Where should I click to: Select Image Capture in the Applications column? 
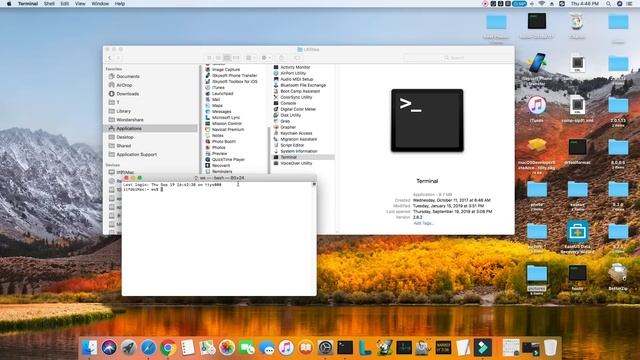[x=226, y=69]
